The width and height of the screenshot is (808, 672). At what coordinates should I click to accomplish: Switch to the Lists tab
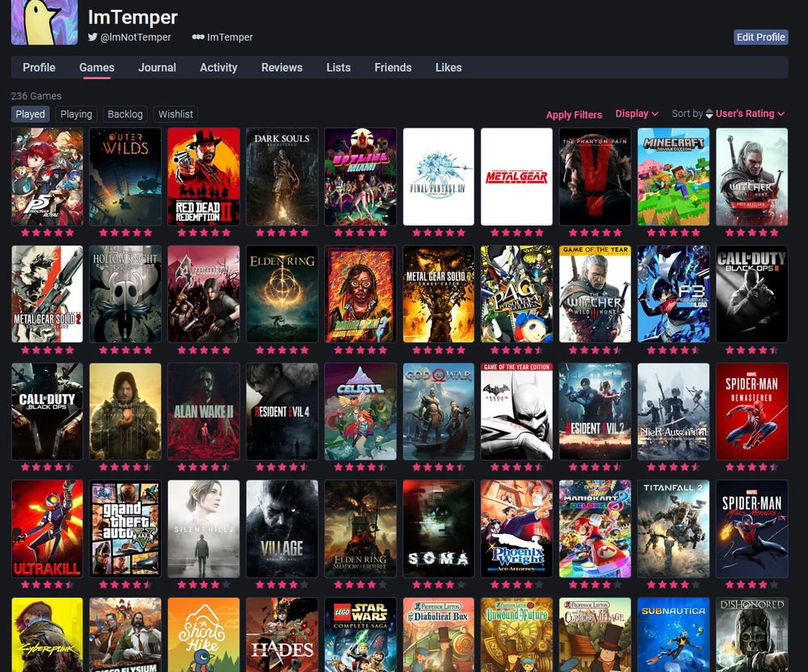[x=339, y=68]
